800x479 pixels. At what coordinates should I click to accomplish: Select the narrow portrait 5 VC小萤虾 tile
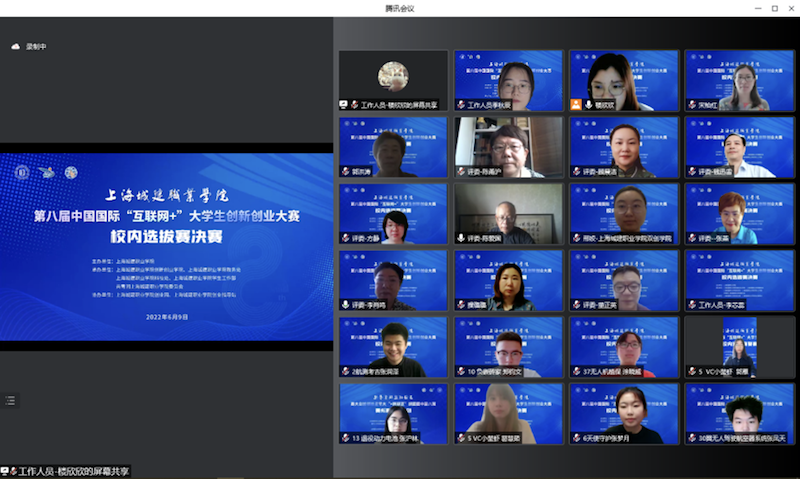pos(740,347)
